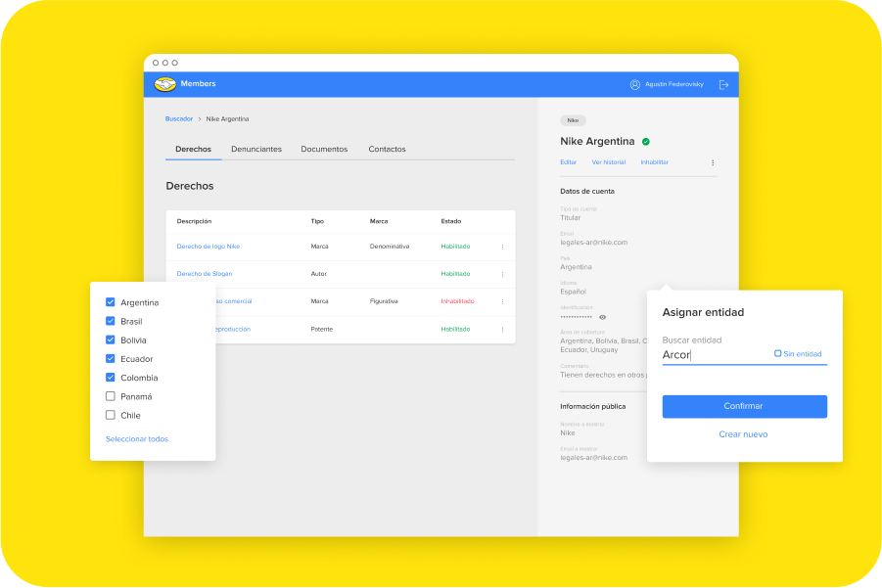882x588 pixels.
Task: Click the user profile avatar icon
Action: (634, 84)
